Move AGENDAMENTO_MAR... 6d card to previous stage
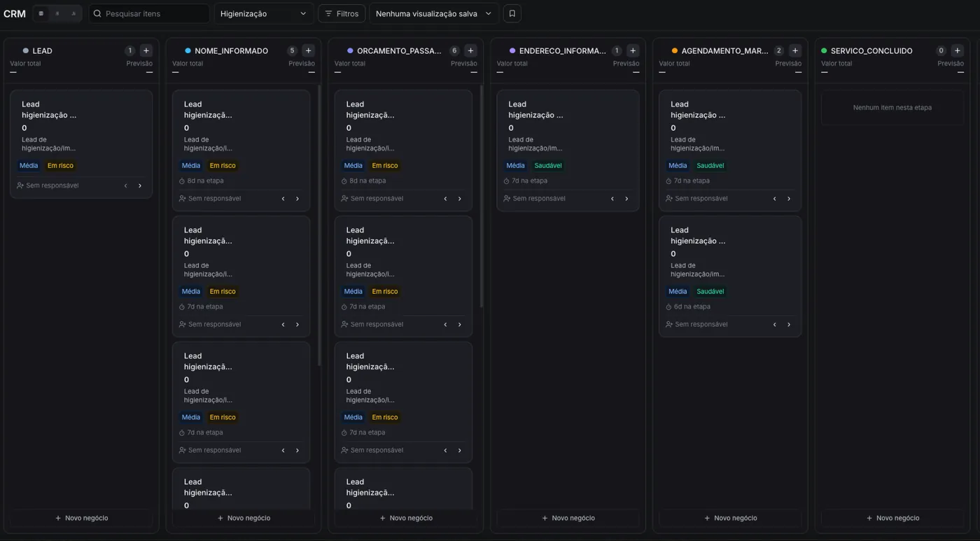Viewport: 980px width, 541px height. (775, 325)
